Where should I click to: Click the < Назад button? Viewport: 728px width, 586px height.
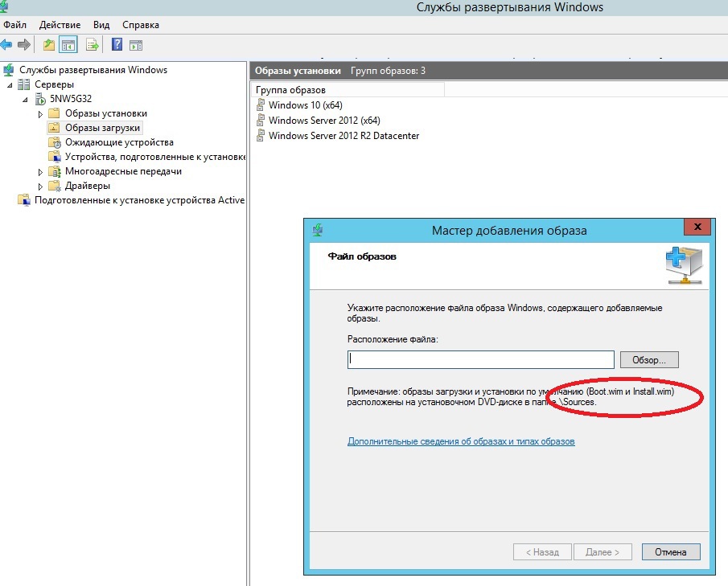pos(542,552)
